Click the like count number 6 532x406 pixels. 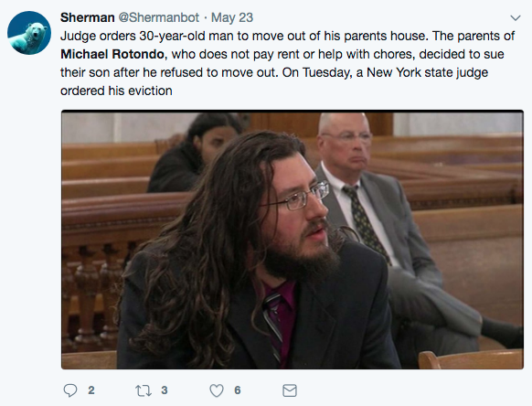238,390
